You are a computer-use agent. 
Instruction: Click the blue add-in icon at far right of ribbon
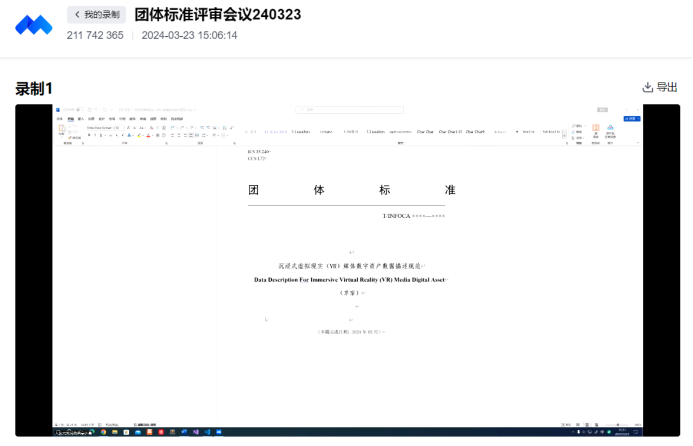[x=609, y=129]
